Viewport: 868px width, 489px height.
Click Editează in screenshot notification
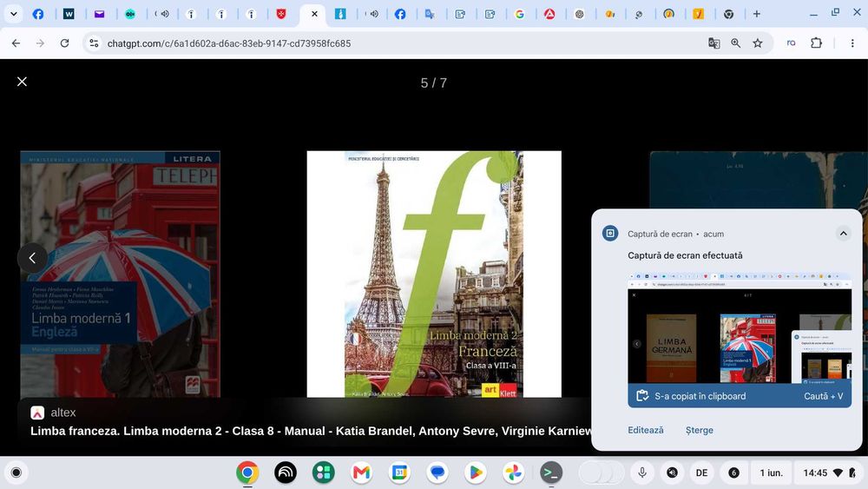[646, 430]
